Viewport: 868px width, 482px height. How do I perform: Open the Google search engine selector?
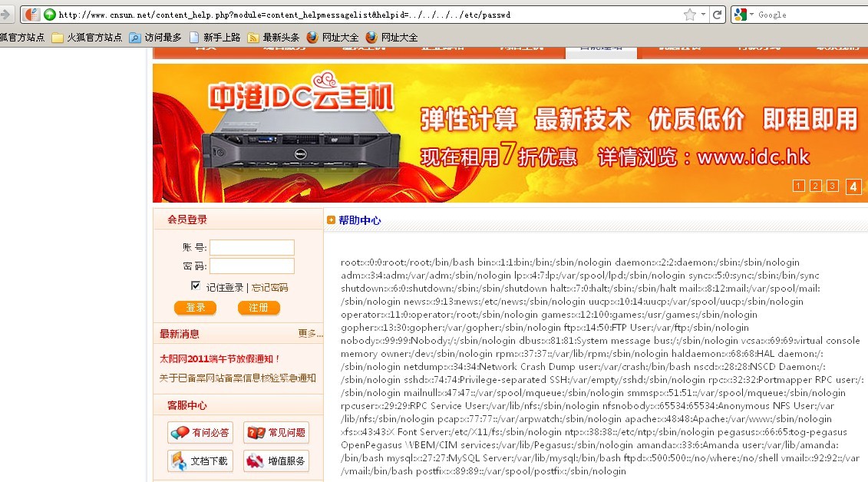[x=743, y=15]
